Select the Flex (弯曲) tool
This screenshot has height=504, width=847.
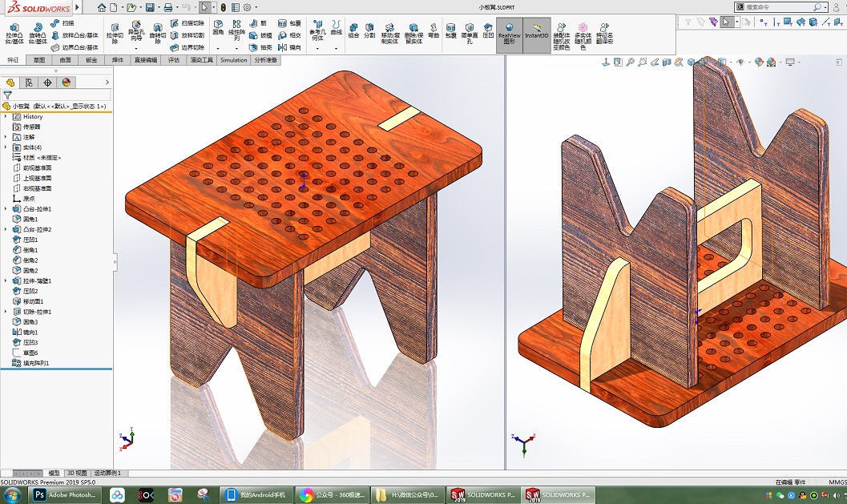[x=434, y=30]
